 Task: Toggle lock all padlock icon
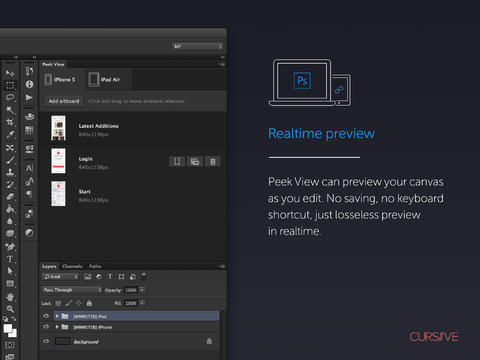(89, 303)
